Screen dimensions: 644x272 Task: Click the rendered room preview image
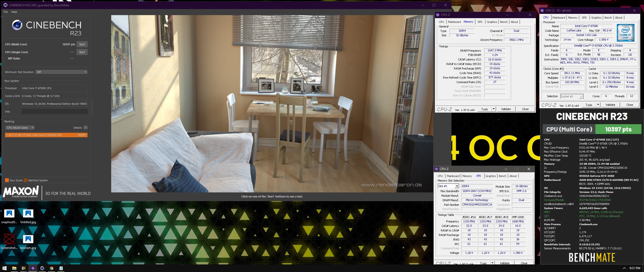tap(272, 104)
